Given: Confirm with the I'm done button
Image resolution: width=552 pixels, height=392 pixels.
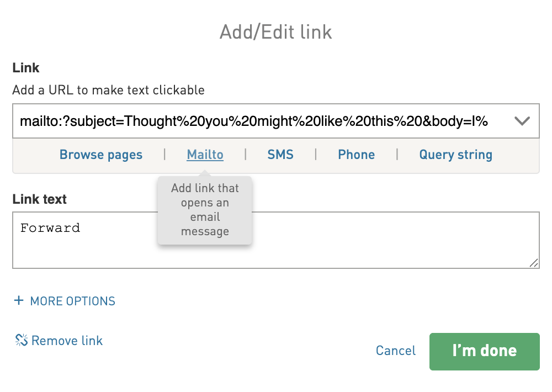Looking at the screenshot, I should (x=485, y=352).
